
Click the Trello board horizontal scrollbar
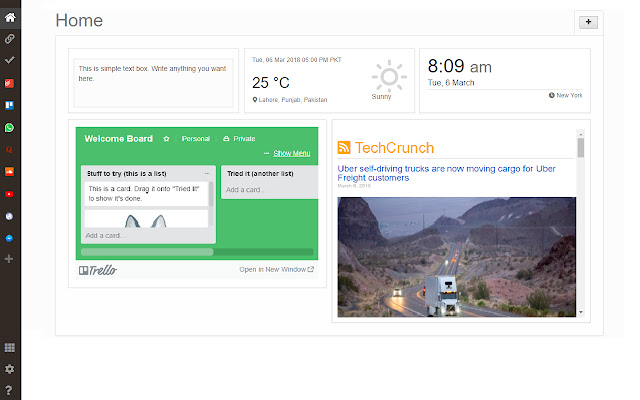point(147,252)
